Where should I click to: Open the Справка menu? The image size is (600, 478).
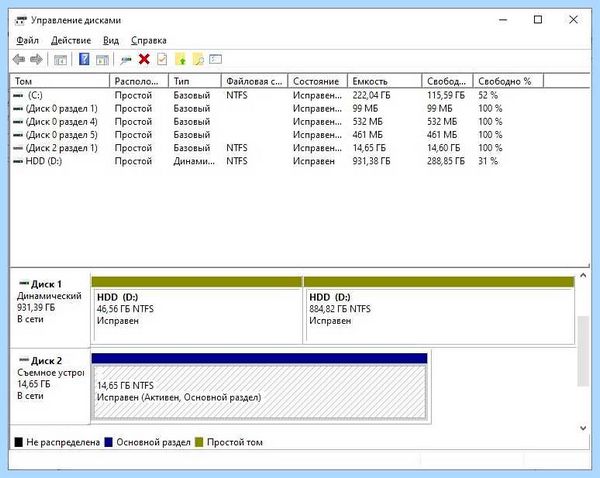pyautogui.click(x=148, y=41)
